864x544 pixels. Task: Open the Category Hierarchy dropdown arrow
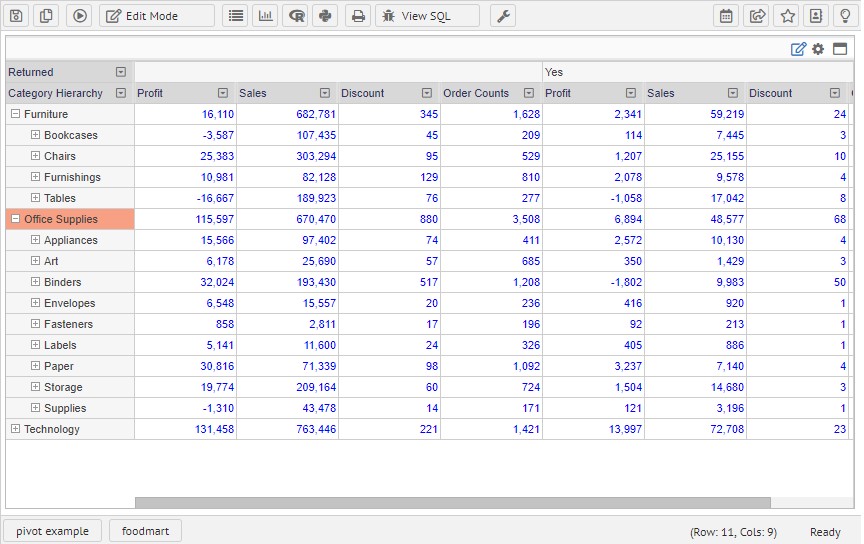(121, 93)
